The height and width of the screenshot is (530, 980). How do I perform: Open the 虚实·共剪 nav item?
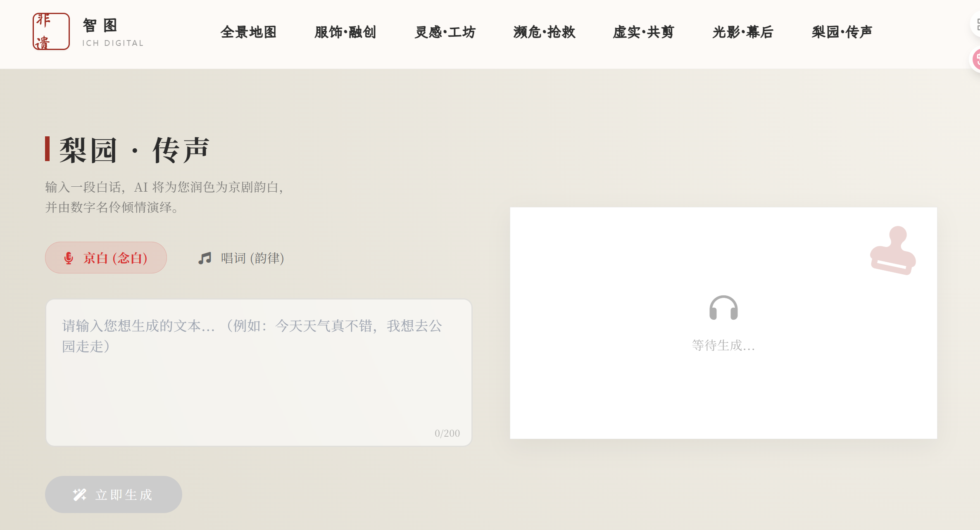coord(643,32)
